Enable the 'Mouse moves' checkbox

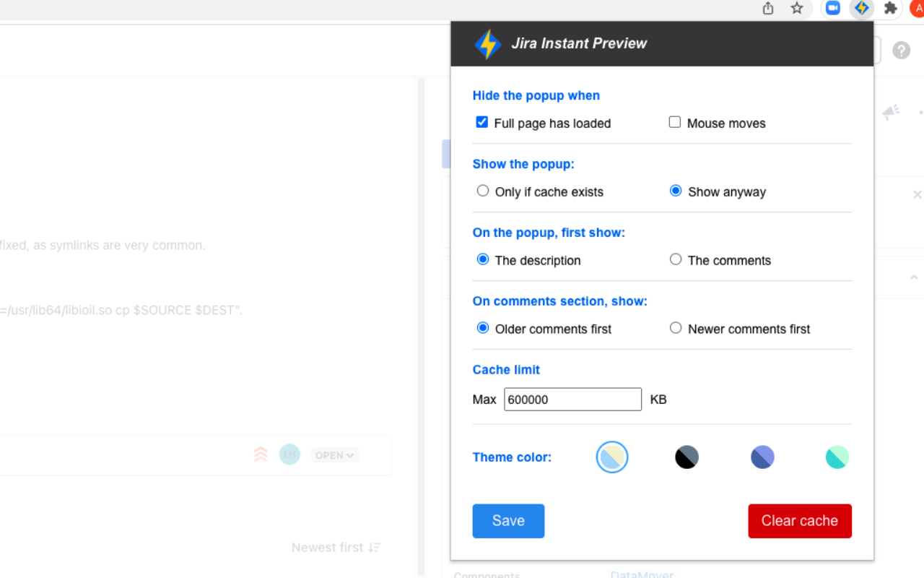tap(675, 122)
